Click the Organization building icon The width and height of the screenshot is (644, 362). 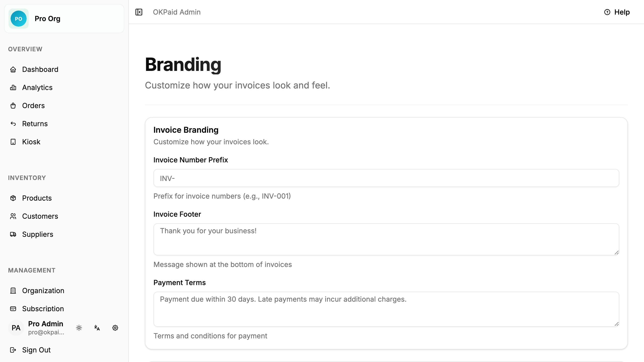[13, 291]
